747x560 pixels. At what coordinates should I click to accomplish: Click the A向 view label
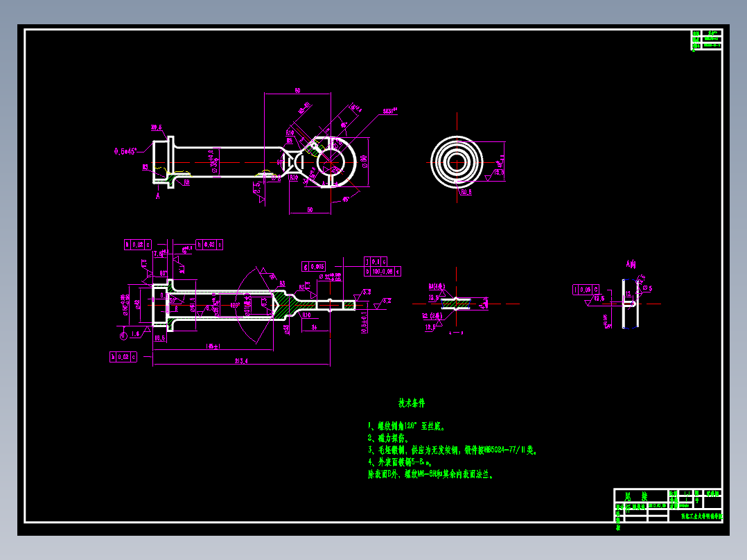pos(631,264)
